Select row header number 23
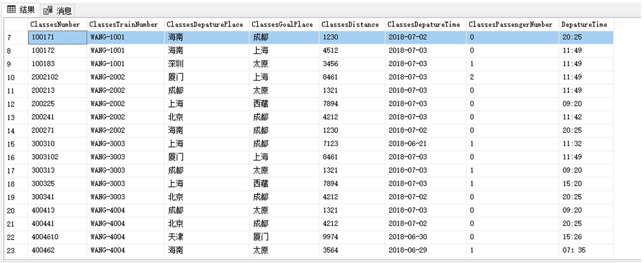 tap(16, 251)
